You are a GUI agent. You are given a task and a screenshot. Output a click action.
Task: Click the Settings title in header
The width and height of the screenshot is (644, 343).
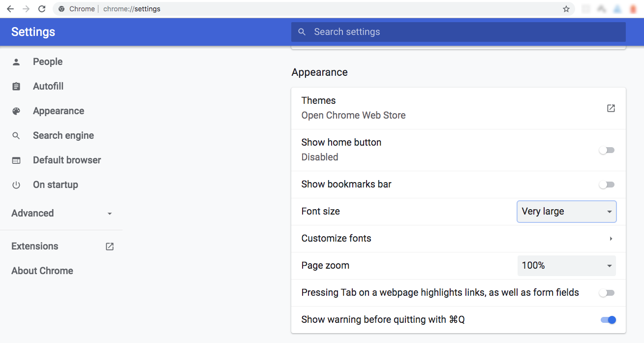(33, 32)
